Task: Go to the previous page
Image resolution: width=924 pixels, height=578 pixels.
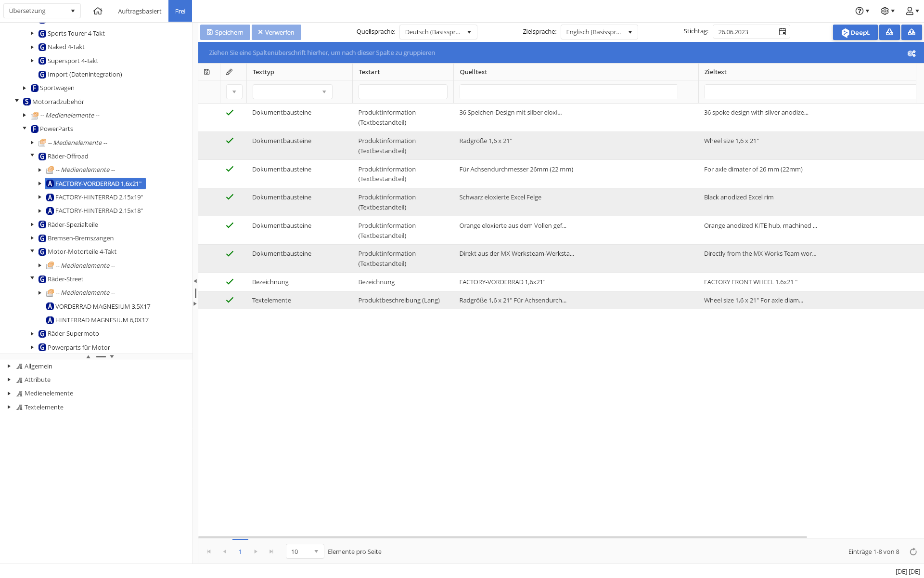Action: (225, 552)
